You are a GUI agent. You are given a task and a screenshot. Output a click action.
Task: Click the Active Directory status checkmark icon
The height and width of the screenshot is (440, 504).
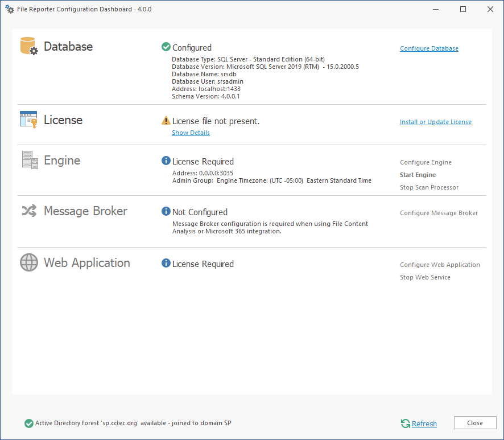[29, 423]
